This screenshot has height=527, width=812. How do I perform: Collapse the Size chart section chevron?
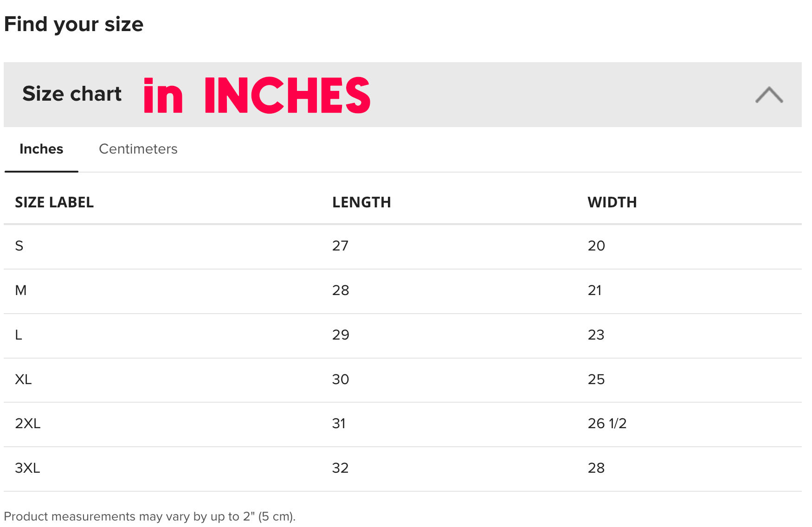[x=769, y=95]
